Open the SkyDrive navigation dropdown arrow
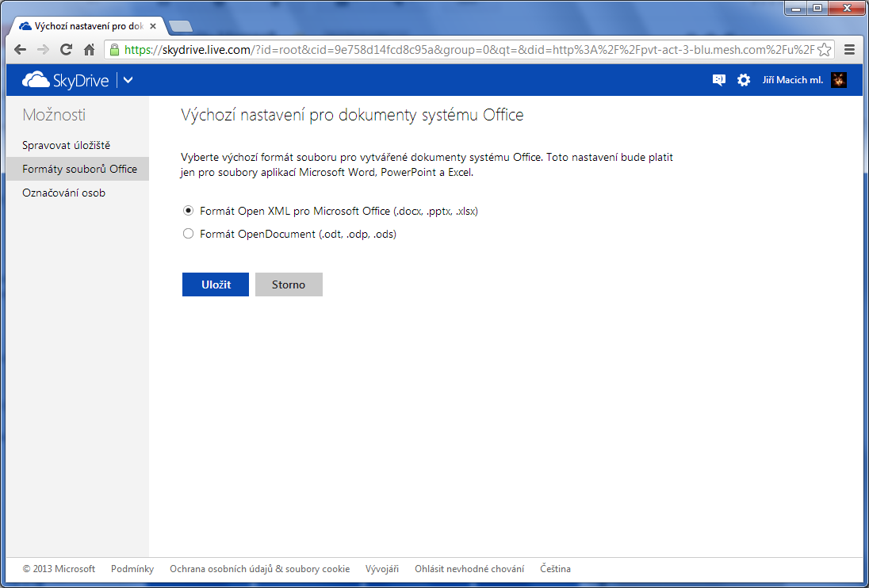 [x=128, y=80]
